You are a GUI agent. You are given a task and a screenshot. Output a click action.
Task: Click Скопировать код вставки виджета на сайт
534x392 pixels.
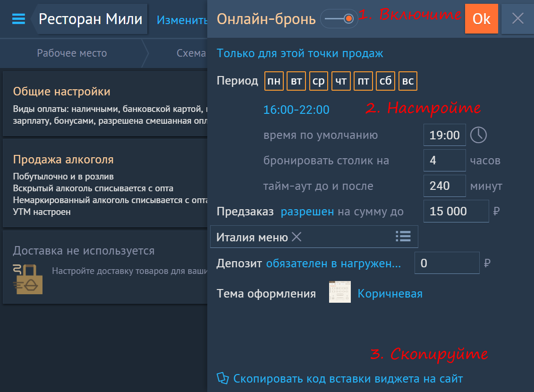348,378
